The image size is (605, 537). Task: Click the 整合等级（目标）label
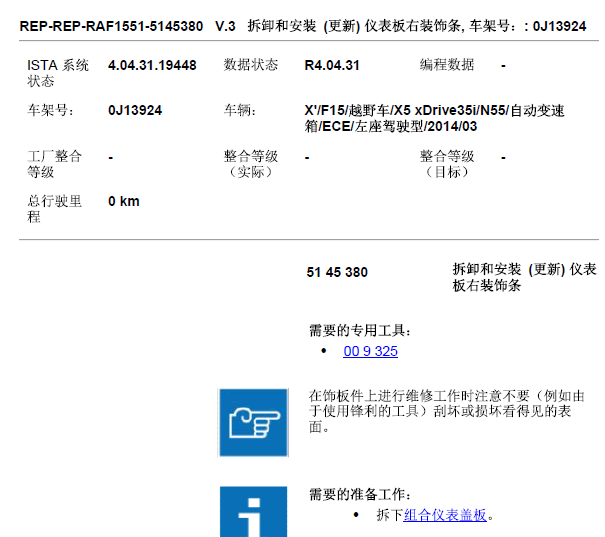click(447, 164)
